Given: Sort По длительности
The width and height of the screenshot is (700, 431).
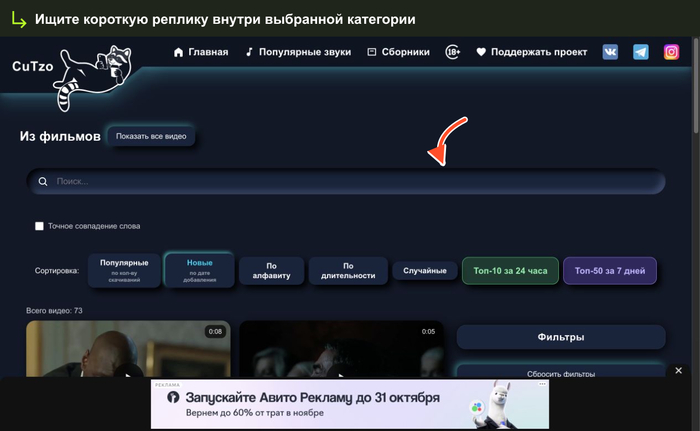Looking at the screenshot, I should point(348,271).
